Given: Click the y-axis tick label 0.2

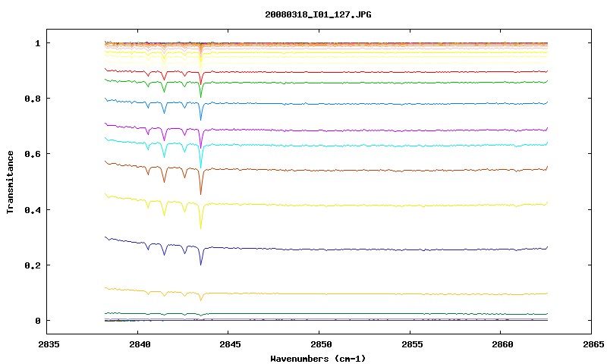Looking at the screenshot, I should pos(33,265).
